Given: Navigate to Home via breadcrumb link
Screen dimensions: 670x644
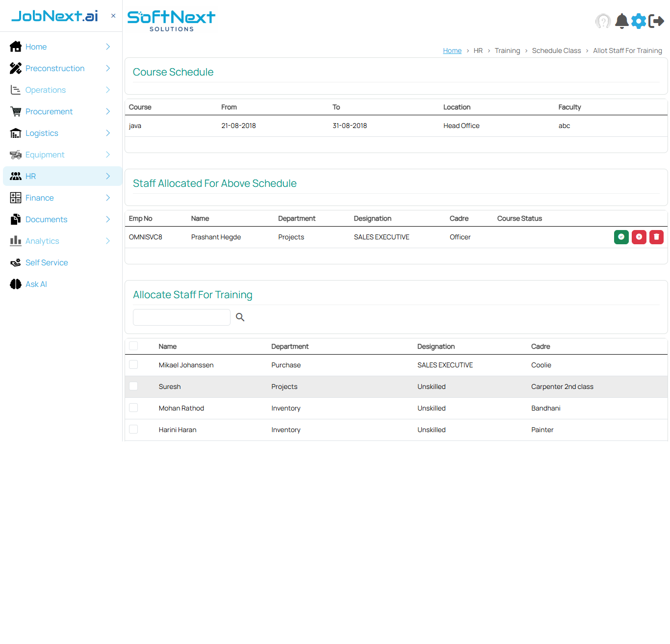Looking at the screenshot, I should tap(452, 51).
